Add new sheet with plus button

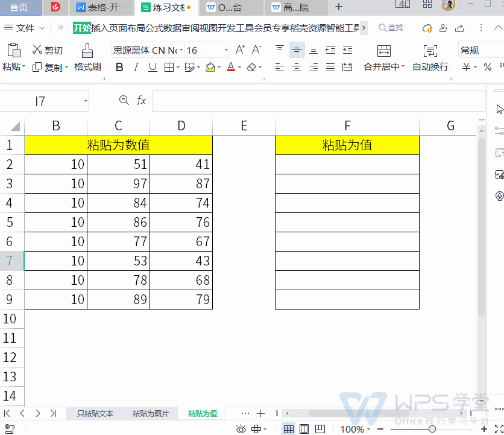pos(260,413)
